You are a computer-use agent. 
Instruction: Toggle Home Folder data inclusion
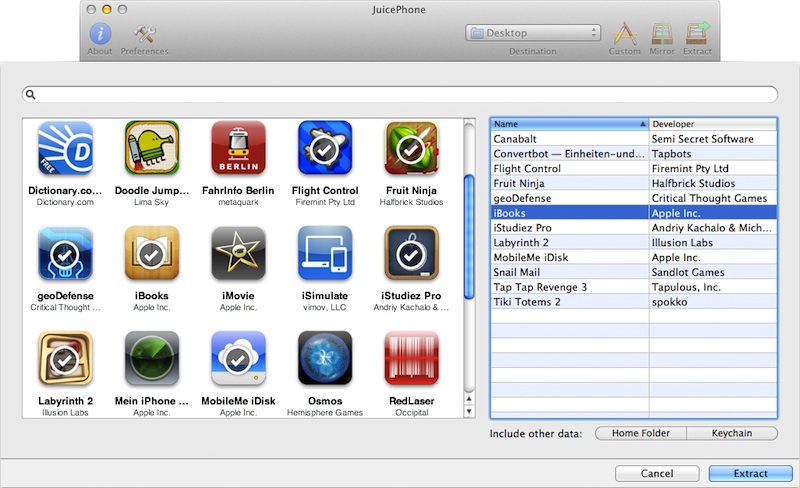tap(640, 433)
